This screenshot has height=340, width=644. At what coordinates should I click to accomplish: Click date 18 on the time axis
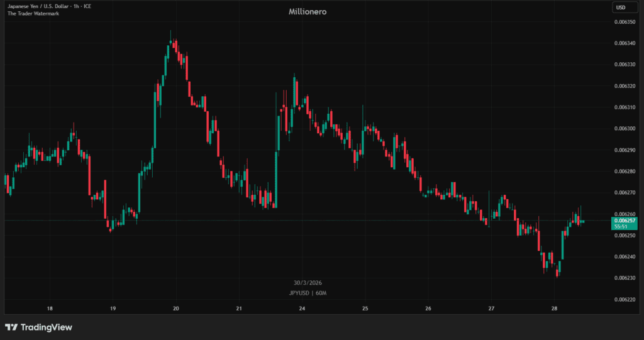pos(50,309)
